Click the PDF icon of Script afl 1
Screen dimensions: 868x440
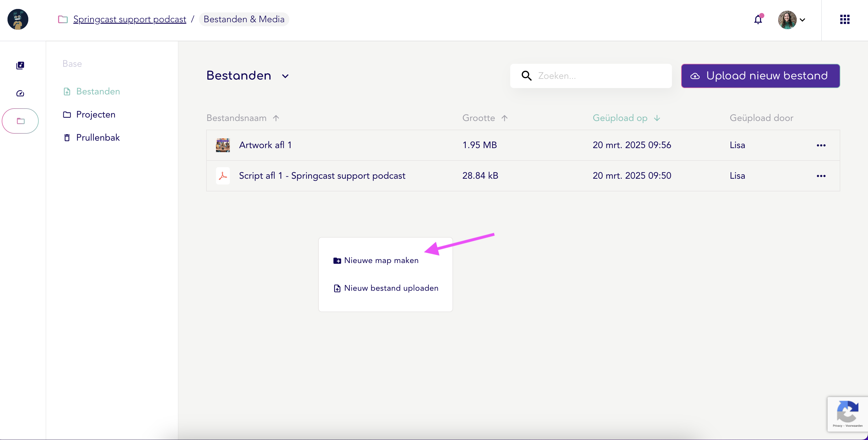pos(223,176)
